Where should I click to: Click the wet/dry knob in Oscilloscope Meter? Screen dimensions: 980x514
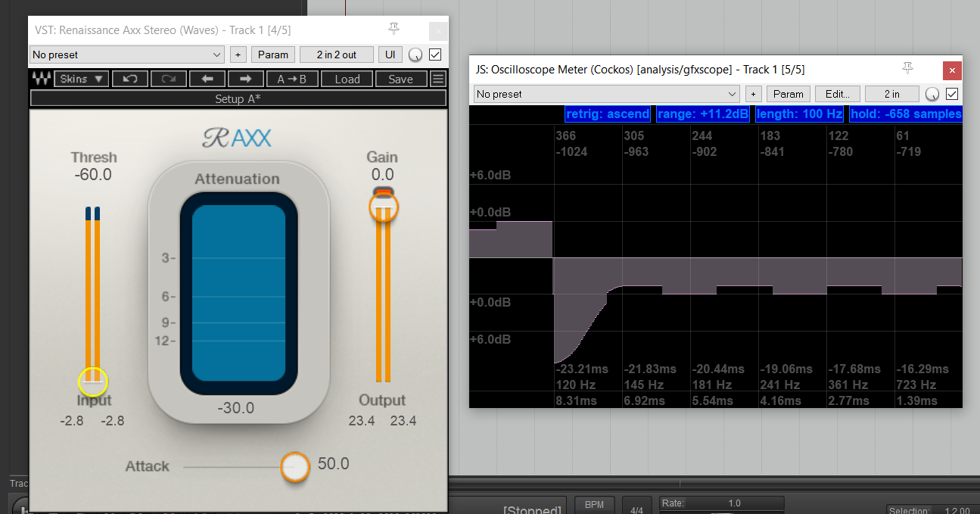[x=932, y=95]
